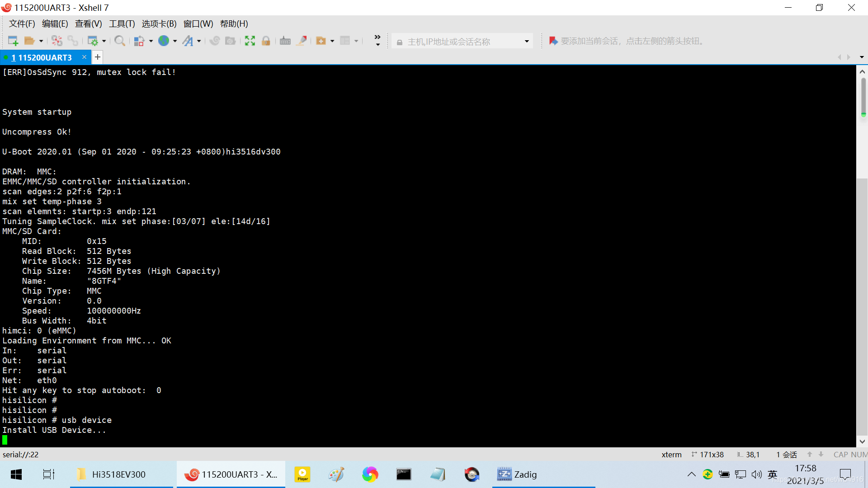868x488 pixels.
Task: Click the Find magnifier icon
Action: [x=119, y=41]
